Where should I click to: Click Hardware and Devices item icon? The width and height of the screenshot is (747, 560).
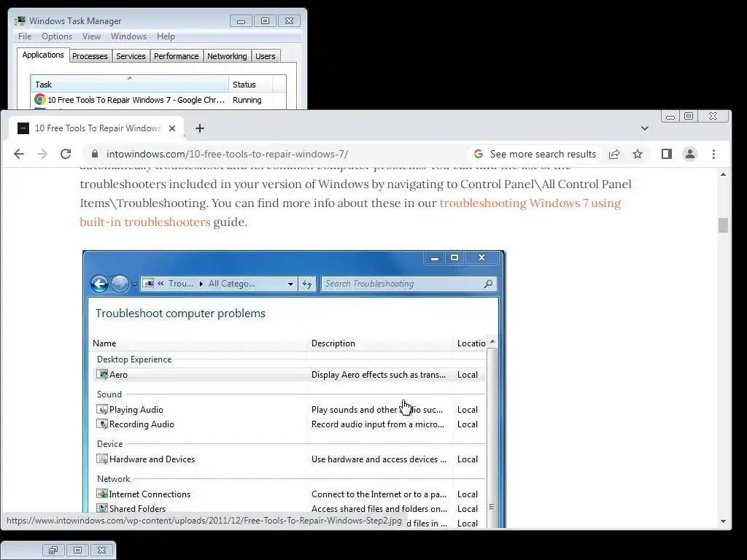click(102, 459)
